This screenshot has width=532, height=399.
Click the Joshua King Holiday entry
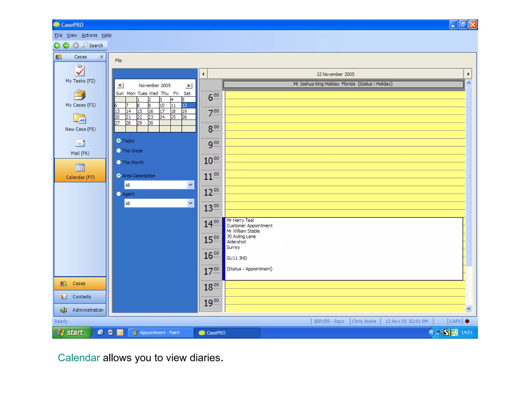[x=343, y=84]
